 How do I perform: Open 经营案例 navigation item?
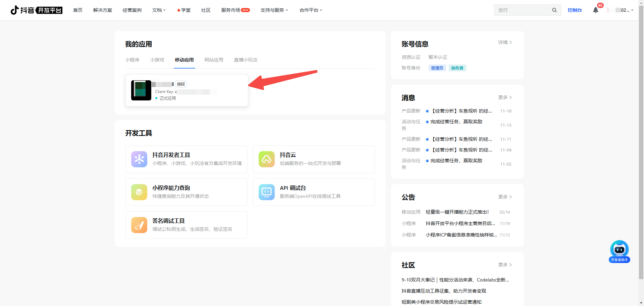pos(132,10)
